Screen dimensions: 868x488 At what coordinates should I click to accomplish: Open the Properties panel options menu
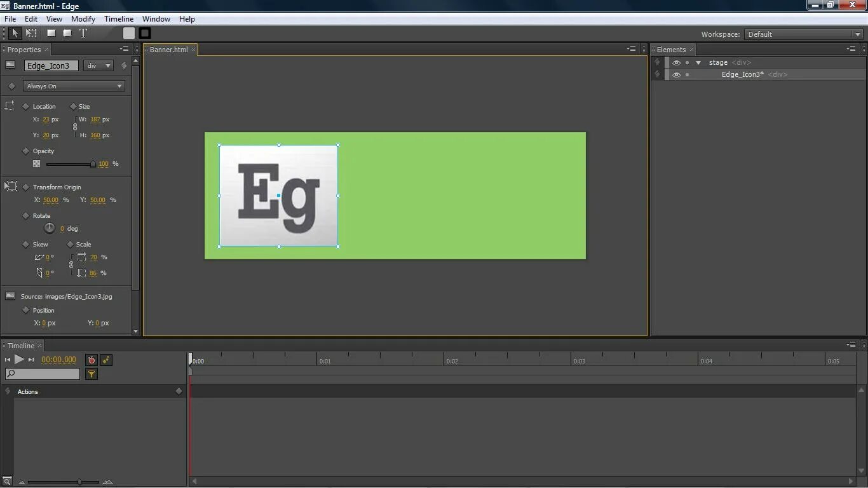pos(124,49)
